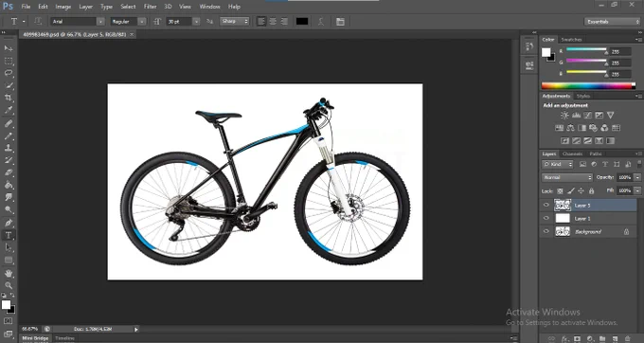Hide the Layer 1 layer
644x343 pixels.
(546, 218)
